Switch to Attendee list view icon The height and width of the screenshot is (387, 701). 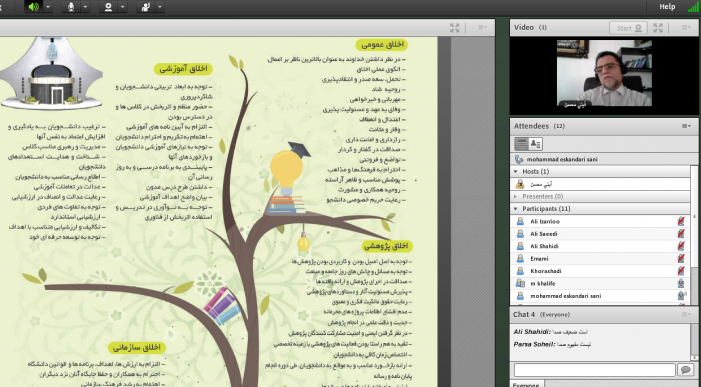521,144
